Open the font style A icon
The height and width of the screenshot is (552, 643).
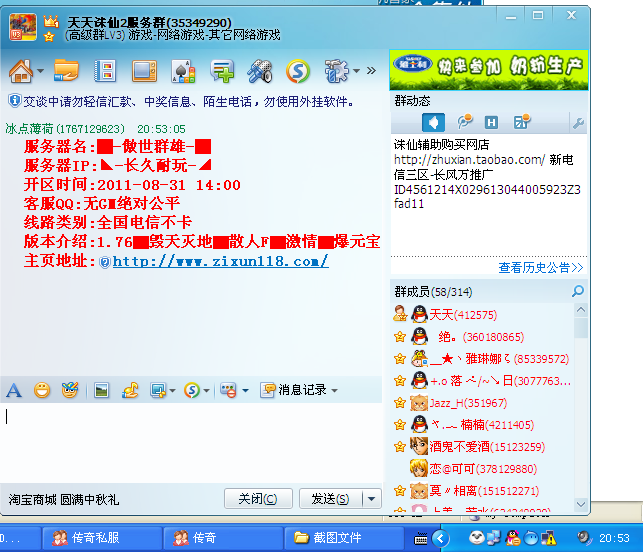(x=14, y=390)
